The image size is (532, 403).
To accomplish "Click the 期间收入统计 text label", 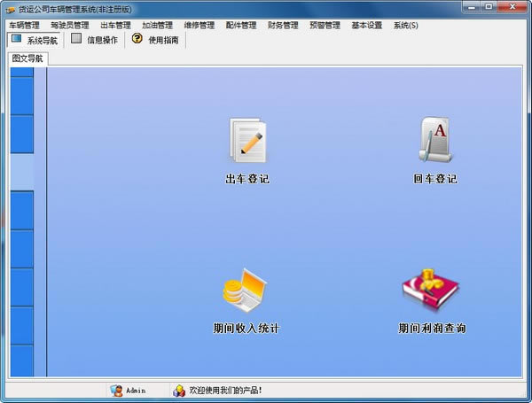I will point(246,328).
